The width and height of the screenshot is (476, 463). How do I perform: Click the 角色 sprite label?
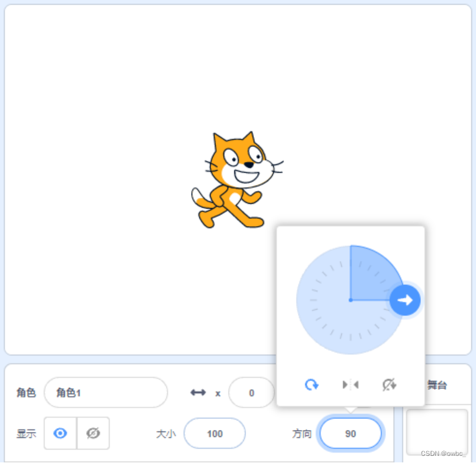tap(26, 392)
